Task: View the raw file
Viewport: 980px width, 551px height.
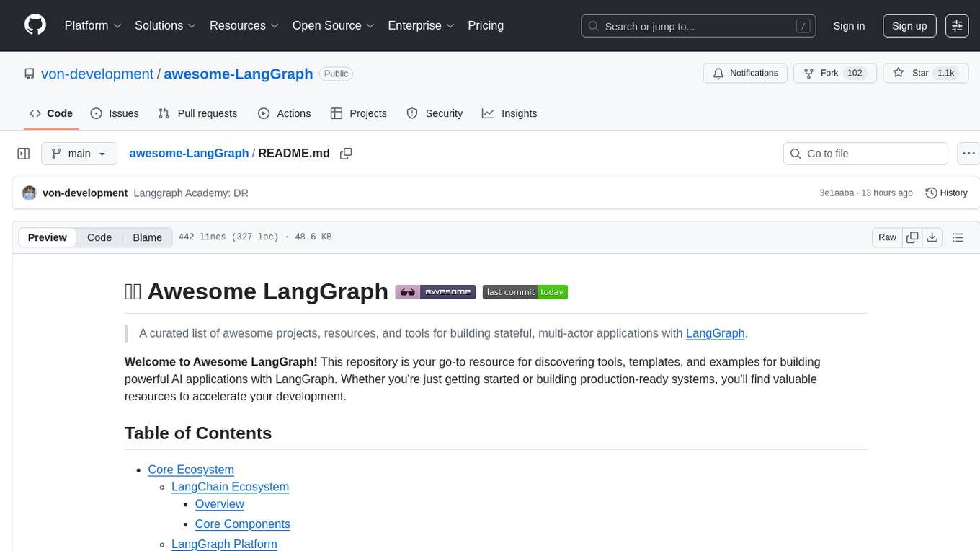Action: pyautogui.click(x=887, y=237)
